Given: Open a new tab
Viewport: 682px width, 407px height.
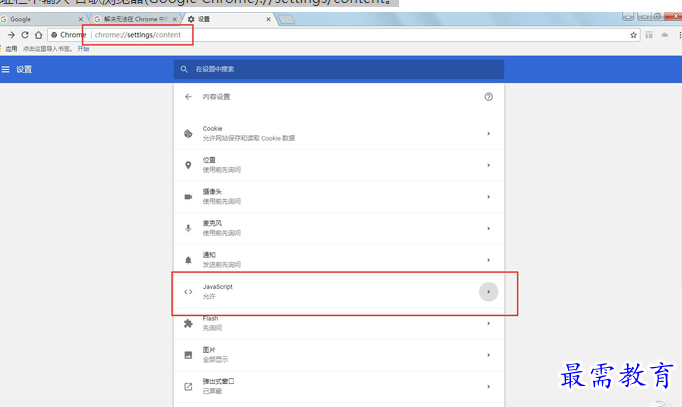Looking at the screenshot, I should [x=287, y=20].
